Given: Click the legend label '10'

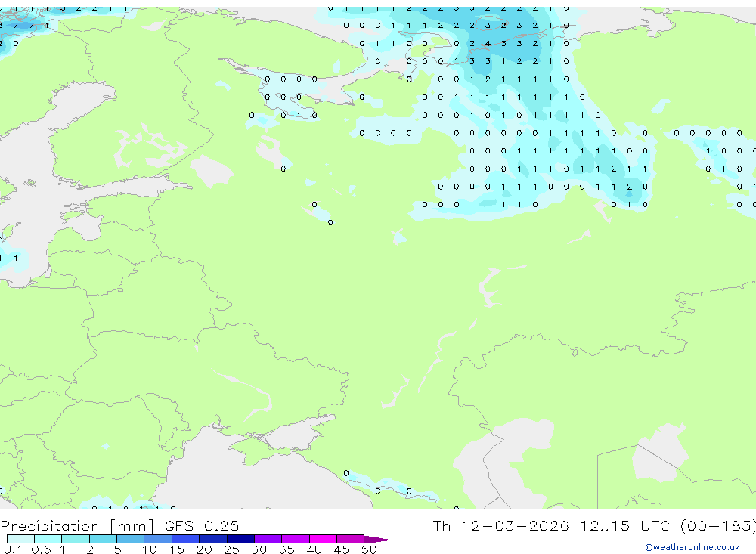Looking at the screenshot, I should tap(150, 549).
